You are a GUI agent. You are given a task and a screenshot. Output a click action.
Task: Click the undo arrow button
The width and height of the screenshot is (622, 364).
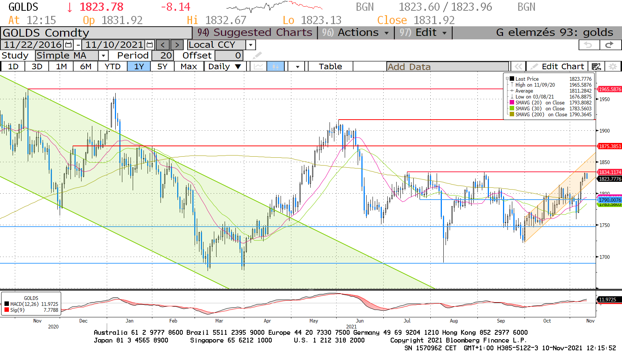(589, 45)
